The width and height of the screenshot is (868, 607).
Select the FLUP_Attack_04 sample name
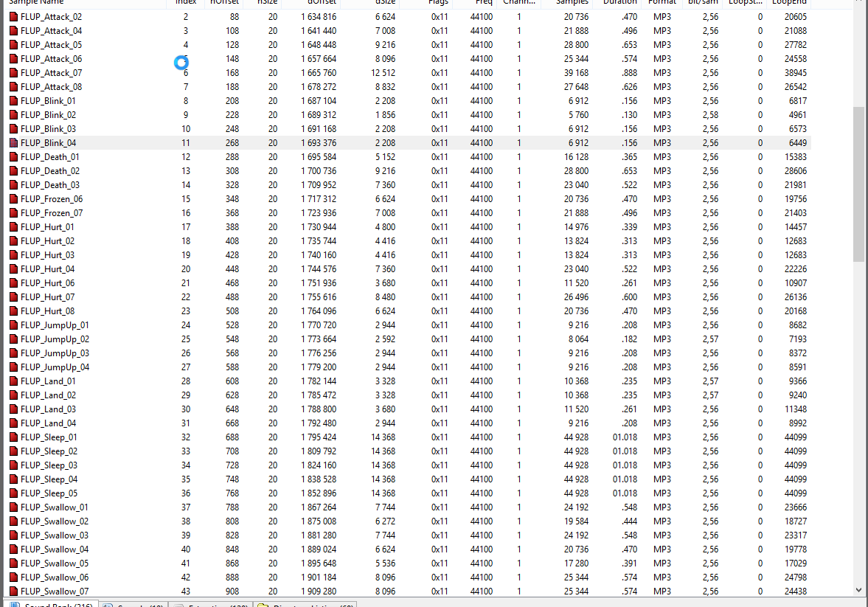point(52,31)
